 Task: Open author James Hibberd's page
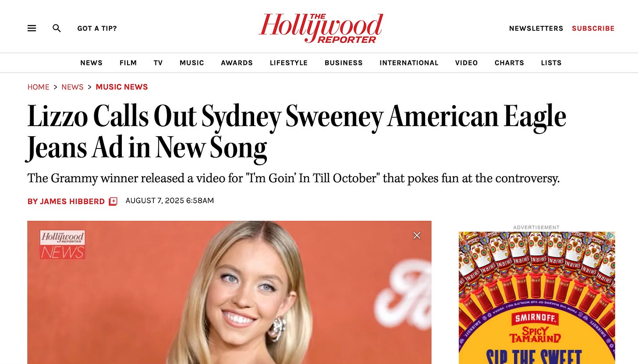click(66, 201)
